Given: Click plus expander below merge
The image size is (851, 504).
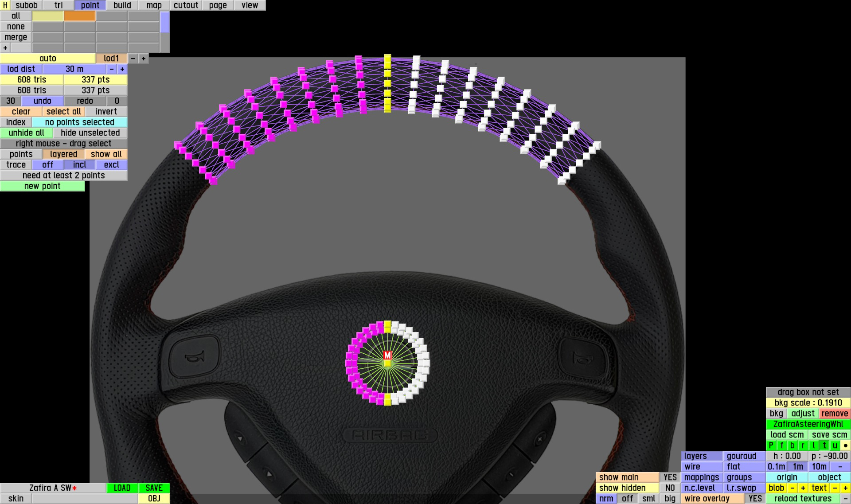Looking at the screenshot, I should click(x=5, y=48).
